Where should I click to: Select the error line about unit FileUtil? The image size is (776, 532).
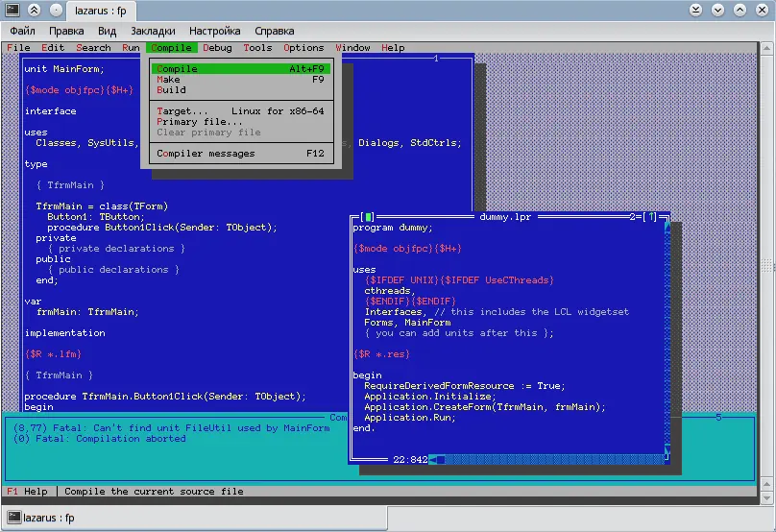[x=171, y=428]
